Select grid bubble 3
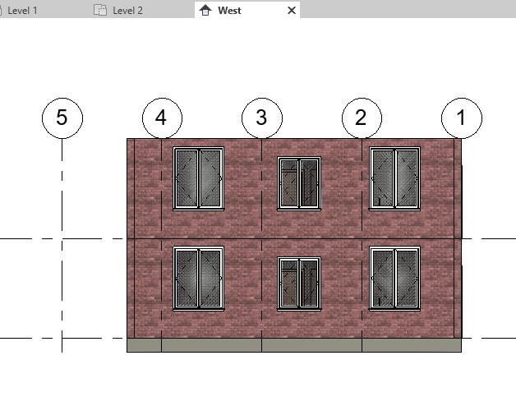The image size is (516, 420). coord(262,118)
